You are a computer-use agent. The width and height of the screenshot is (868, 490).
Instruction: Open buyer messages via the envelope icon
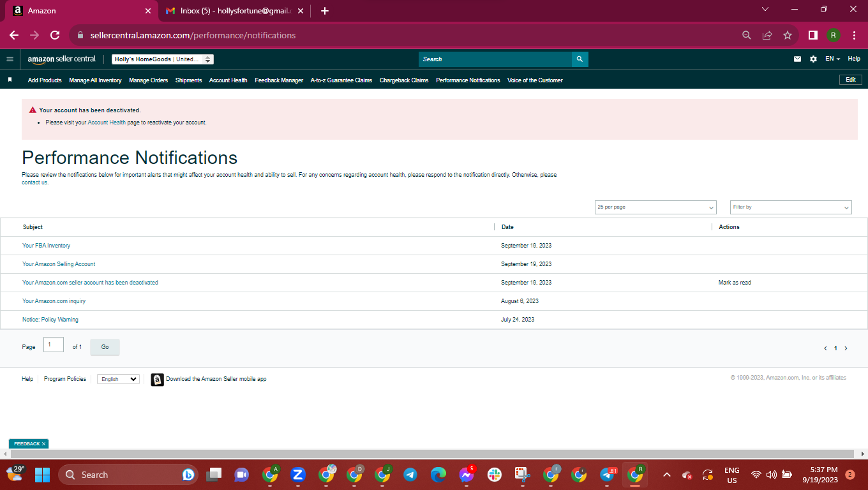point(797,59)
